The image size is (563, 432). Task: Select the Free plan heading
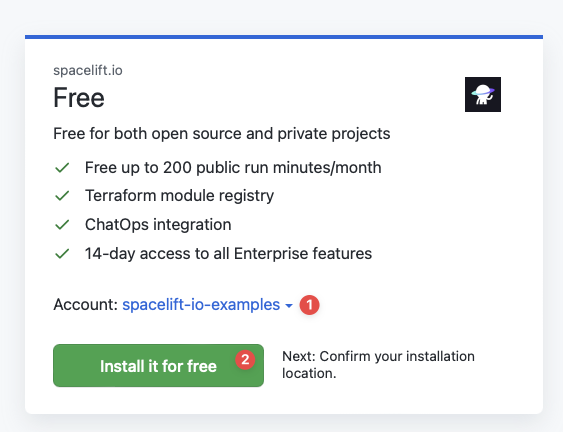[x=79, y=98]
